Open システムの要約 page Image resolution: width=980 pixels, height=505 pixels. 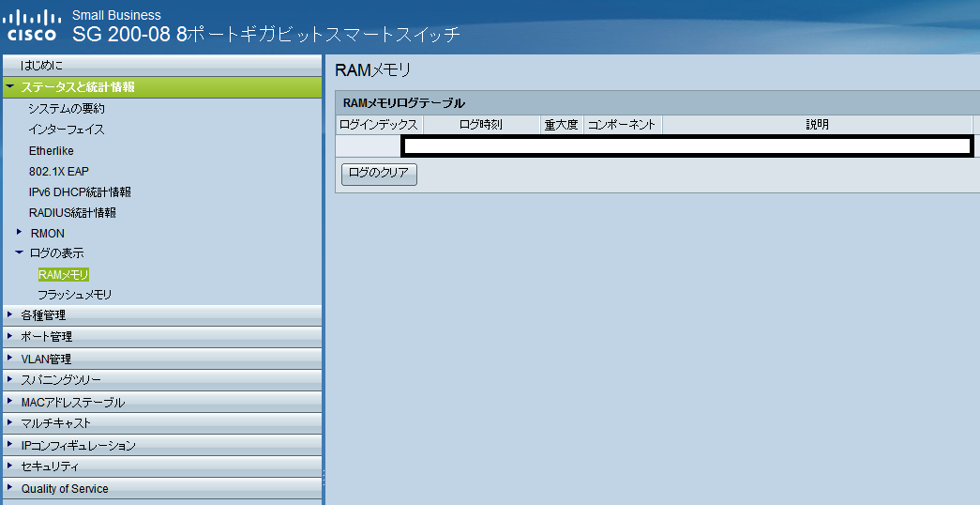(x=67, y=108)
